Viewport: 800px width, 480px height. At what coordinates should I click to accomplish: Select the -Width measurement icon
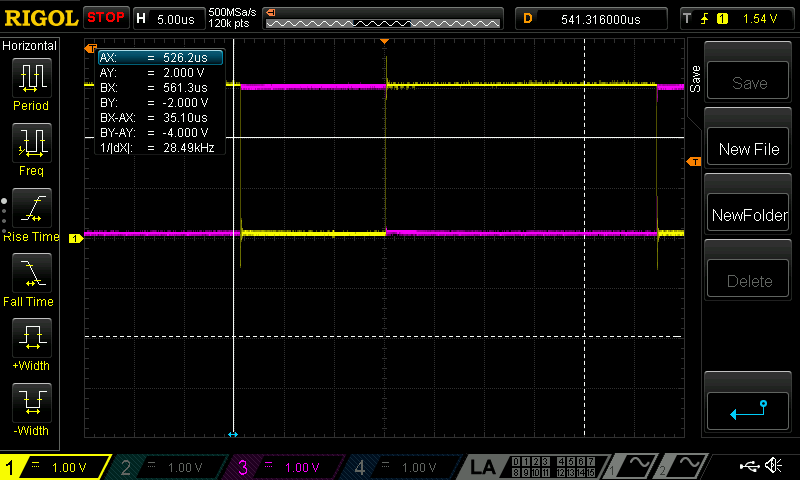click(32, 402)
